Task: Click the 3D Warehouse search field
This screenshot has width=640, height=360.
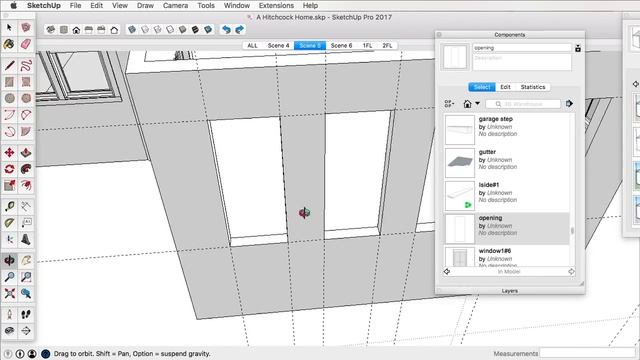Action: [x=523, y=104]
